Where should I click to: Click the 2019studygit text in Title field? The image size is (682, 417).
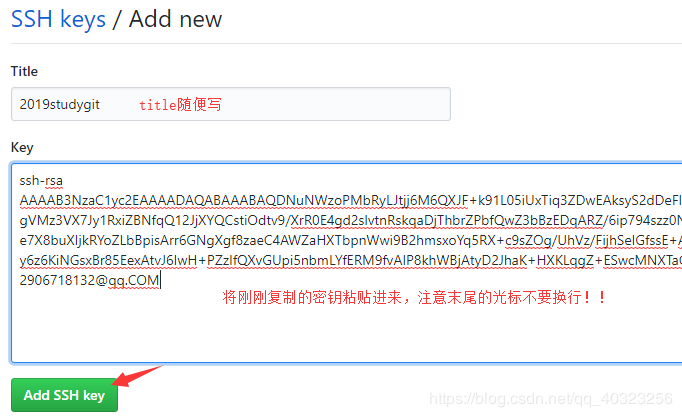[x=60, y=104]
